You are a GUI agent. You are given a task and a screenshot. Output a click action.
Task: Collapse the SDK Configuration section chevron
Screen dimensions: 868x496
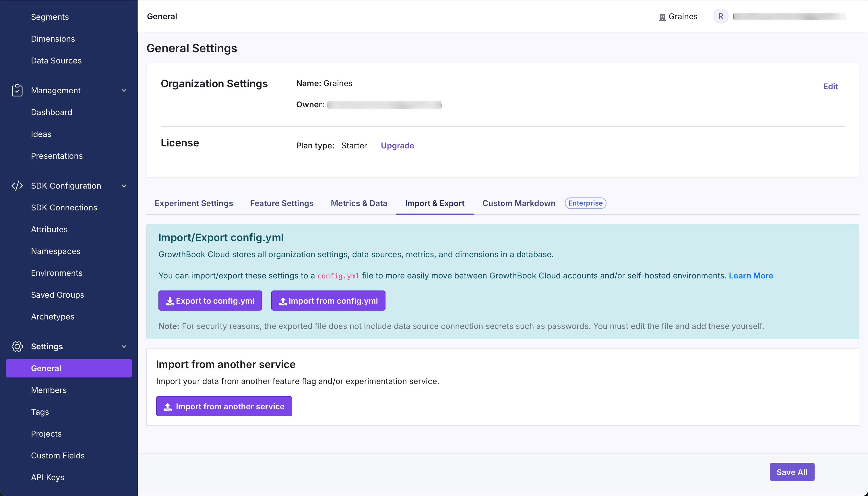pyautogui.click(x=124, y=186)
